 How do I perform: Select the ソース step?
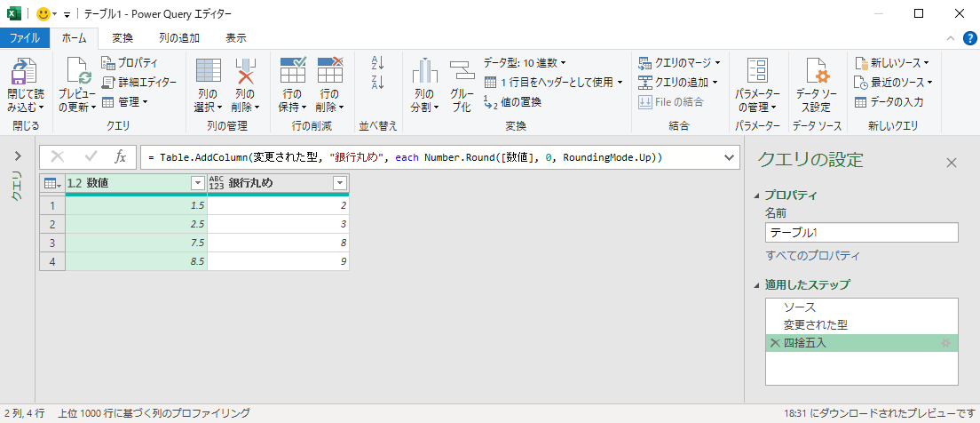(x=861, y=307)
